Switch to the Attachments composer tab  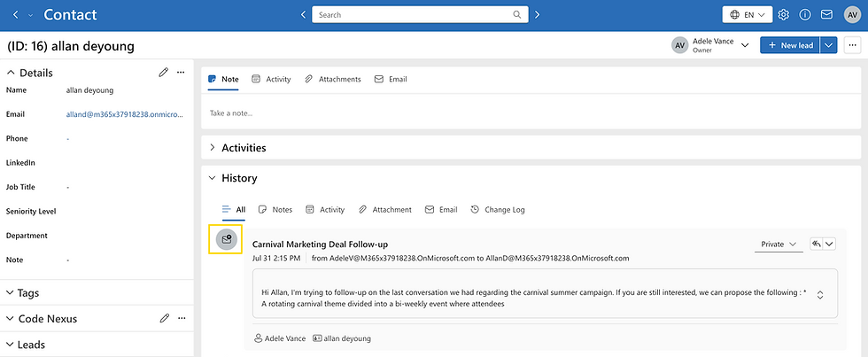tap(333, 79)
